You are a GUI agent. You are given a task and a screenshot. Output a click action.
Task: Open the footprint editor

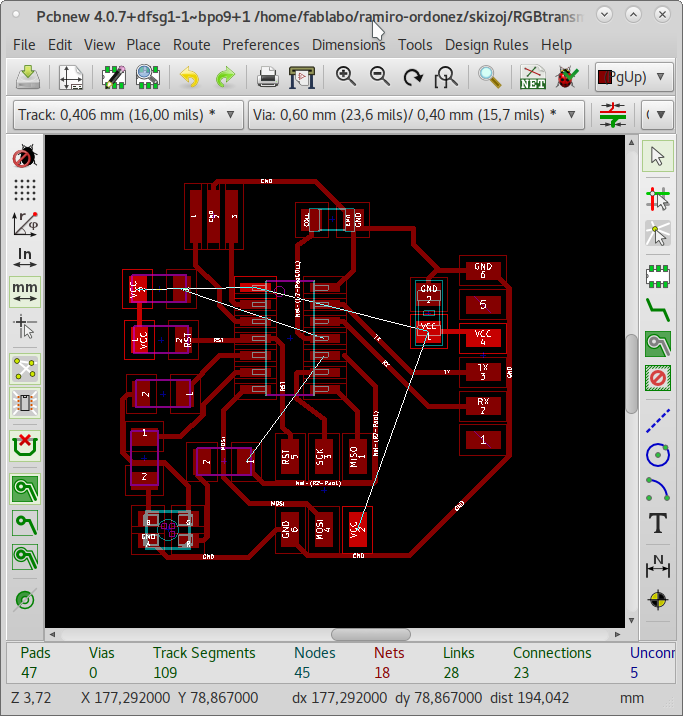[113, 77]
